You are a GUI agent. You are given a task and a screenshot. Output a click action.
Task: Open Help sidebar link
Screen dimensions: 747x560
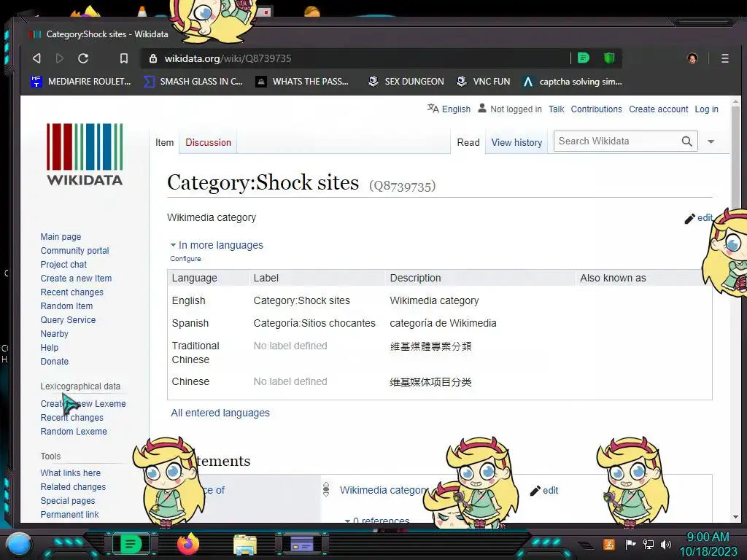[49, 347]
